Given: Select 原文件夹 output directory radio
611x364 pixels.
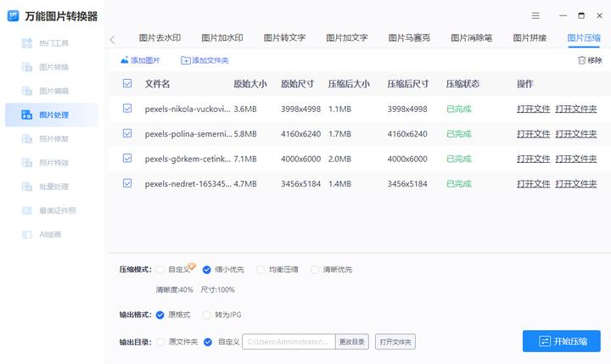Looking at the screenshot, I should pyautogui.click(x=160, y=342).
